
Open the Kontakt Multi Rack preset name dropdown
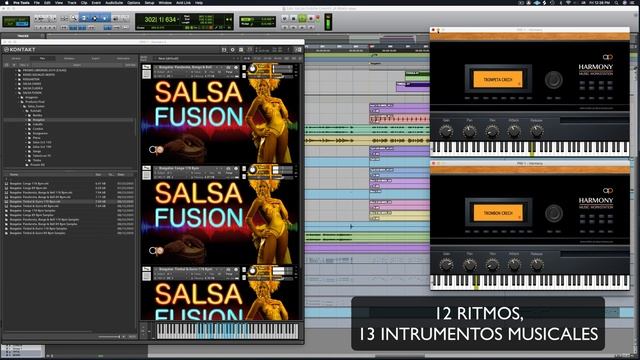197,58
